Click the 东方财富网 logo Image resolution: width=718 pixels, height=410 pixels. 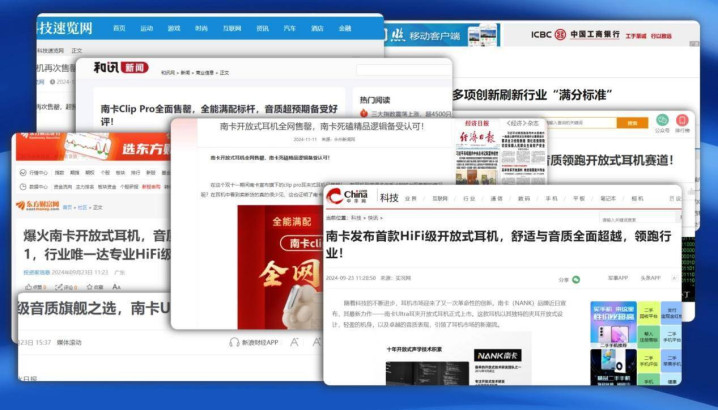pos(38,206)
